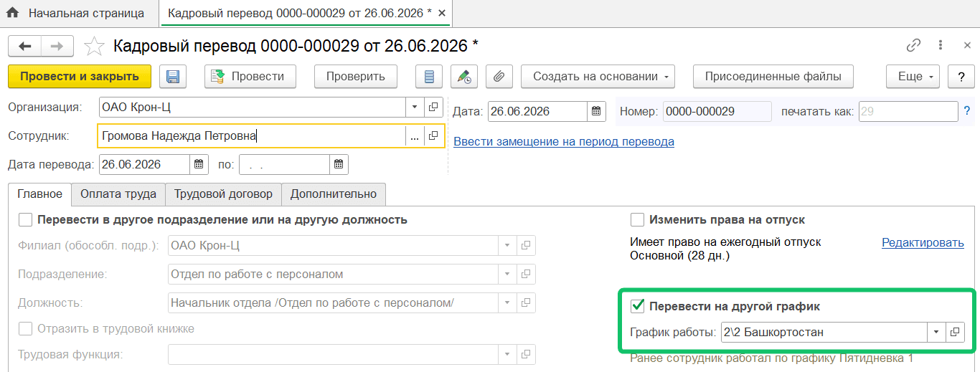Switch to the Трудовой договор tab
The height and width of the screenshot is (372, 980).
[x=223, y=194]
